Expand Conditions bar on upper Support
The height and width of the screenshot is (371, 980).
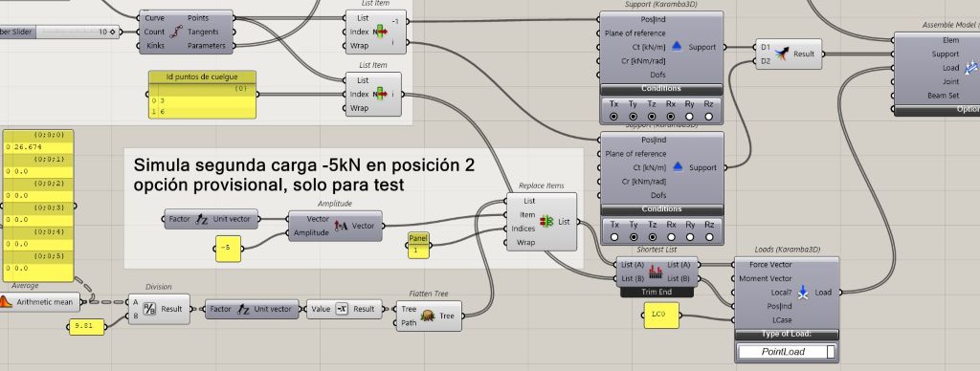[x=661, y=89]
